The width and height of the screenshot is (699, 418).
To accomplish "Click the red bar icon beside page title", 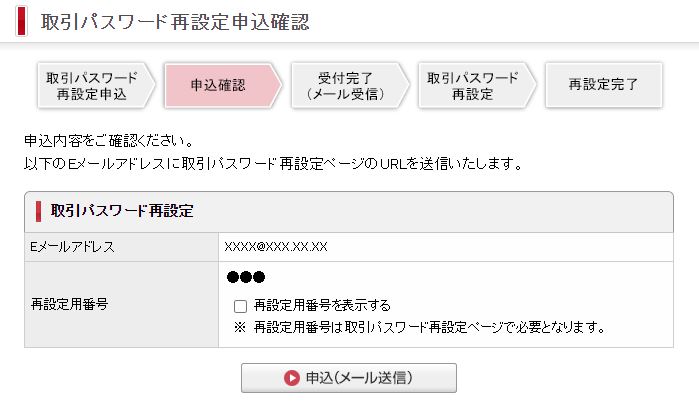I will pos(22,20).
